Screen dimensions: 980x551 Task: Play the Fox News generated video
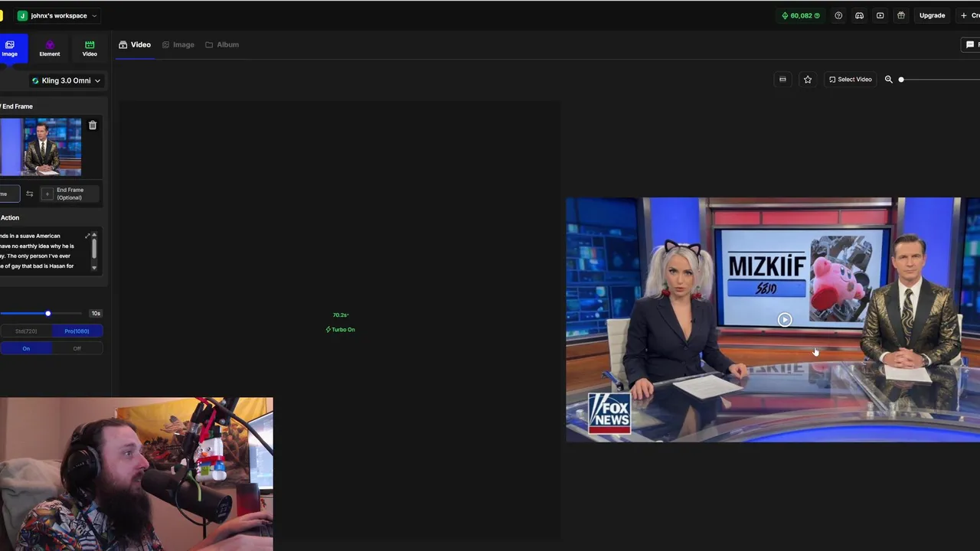pos(785,320)
